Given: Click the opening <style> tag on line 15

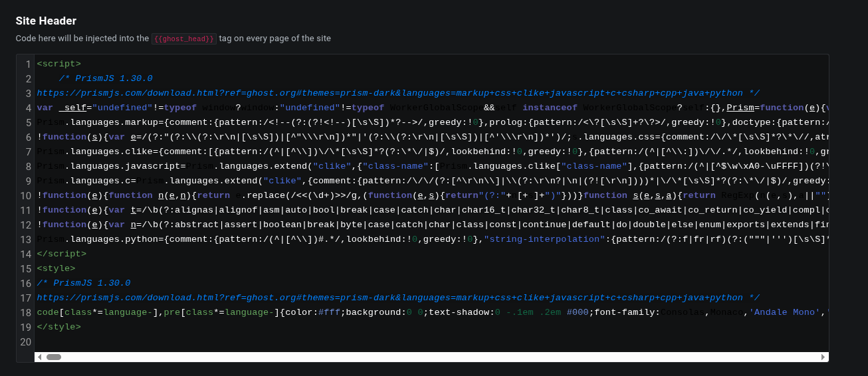Looking at the screenshot, I should tap(56, 268).
